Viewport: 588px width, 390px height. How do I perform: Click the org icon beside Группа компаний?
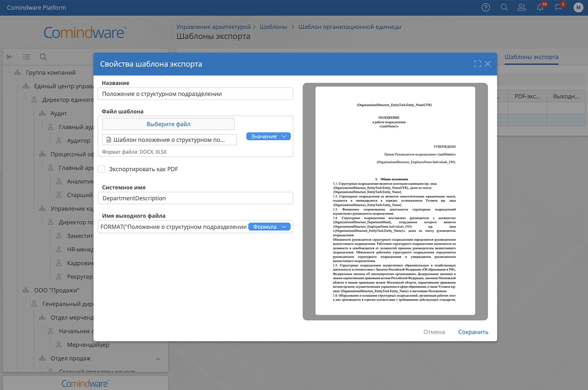point(18,72)
